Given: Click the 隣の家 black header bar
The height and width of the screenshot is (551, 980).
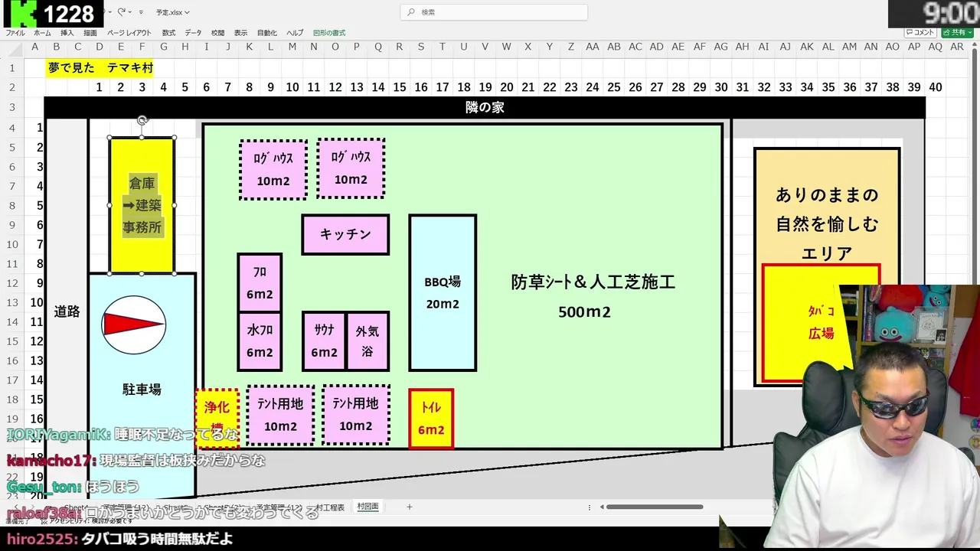Looking at the screenshot, I should pyautogui.click(x=485, y=108).
